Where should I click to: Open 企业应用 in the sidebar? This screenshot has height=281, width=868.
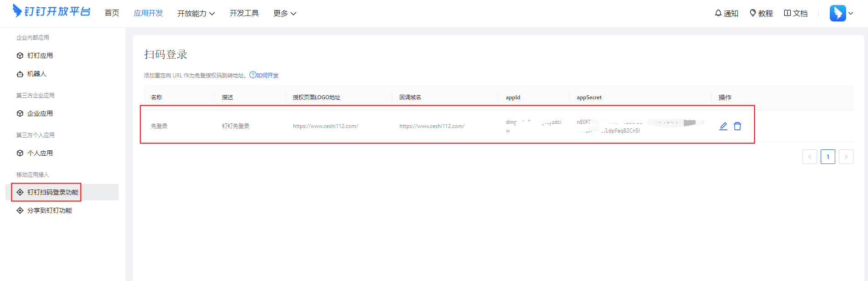pyautogui.click(x=40, y=113)
